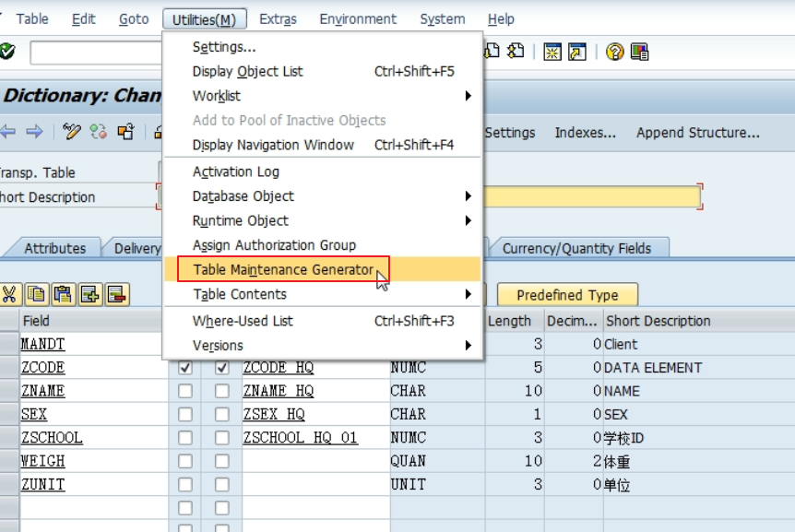Click the ZSCHOOL_HQ_01 data element link
This screenshot has width=795, height=532.
(300, 437)
